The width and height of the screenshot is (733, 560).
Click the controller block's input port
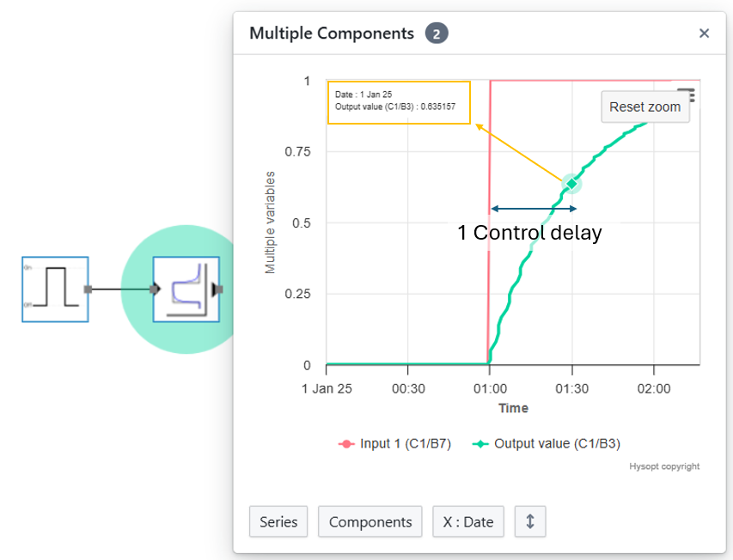155,289
